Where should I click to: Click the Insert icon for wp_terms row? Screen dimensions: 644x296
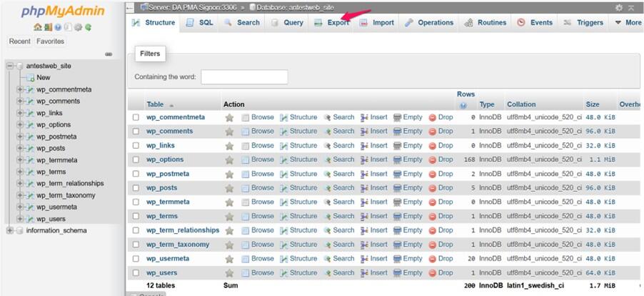(364, 217)
